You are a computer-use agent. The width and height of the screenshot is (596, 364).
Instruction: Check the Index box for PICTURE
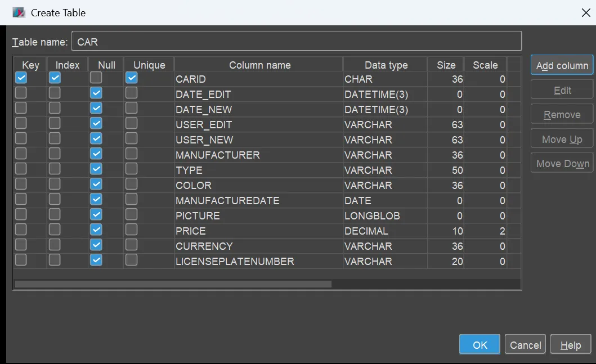(x=55, y=214)
